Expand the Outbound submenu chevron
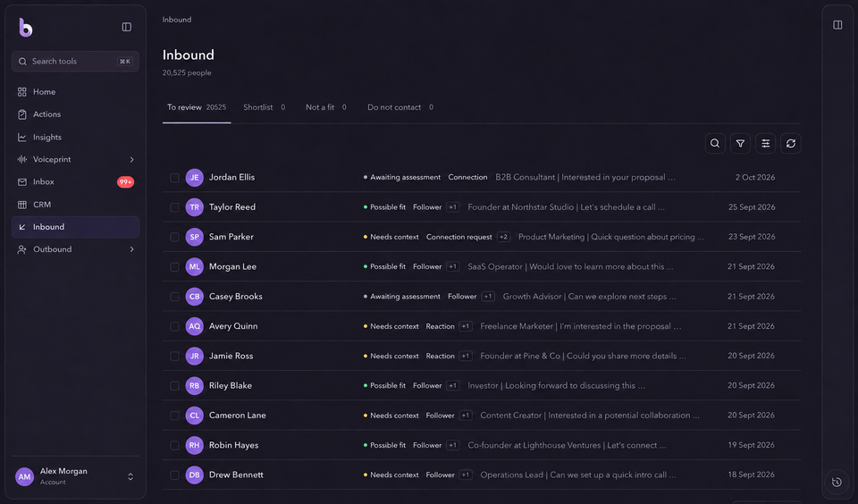This screenshot has height=504, width=858. coord(132,249)
